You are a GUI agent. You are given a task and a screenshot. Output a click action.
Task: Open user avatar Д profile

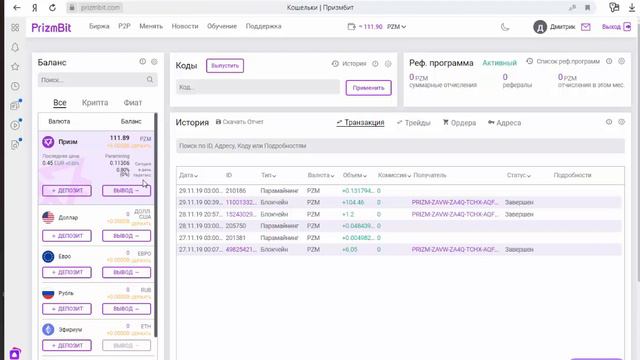540,27
